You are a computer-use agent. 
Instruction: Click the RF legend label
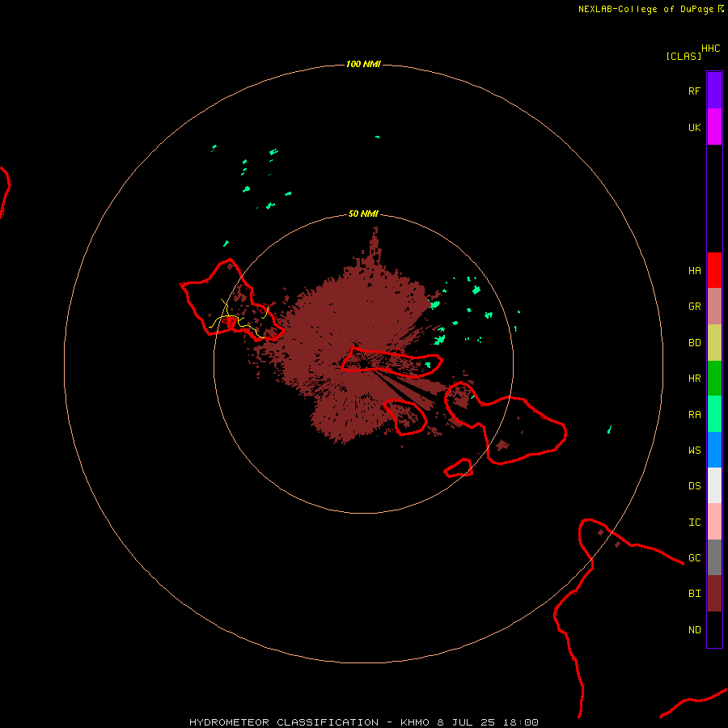(x=694, y=91)
